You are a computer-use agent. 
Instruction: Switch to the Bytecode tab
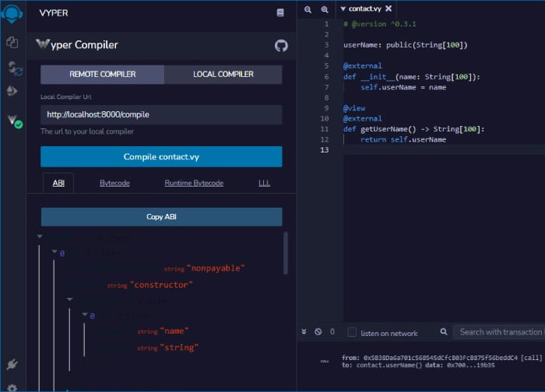pos(114,184)
